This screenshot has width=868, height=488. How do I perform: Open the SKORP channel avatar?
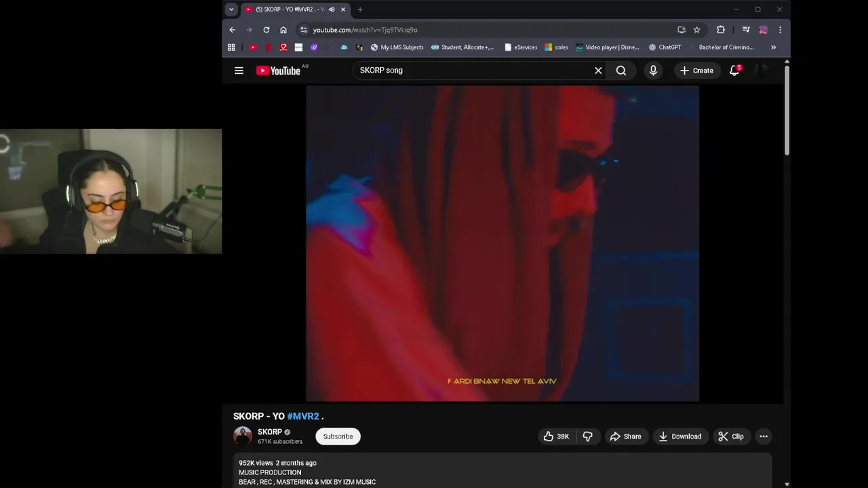click(243, 436)
